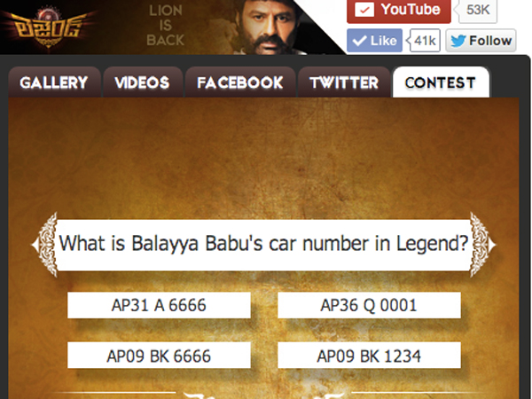
Task: Click the 53K YouTube subscriber count
Action: 478,10
